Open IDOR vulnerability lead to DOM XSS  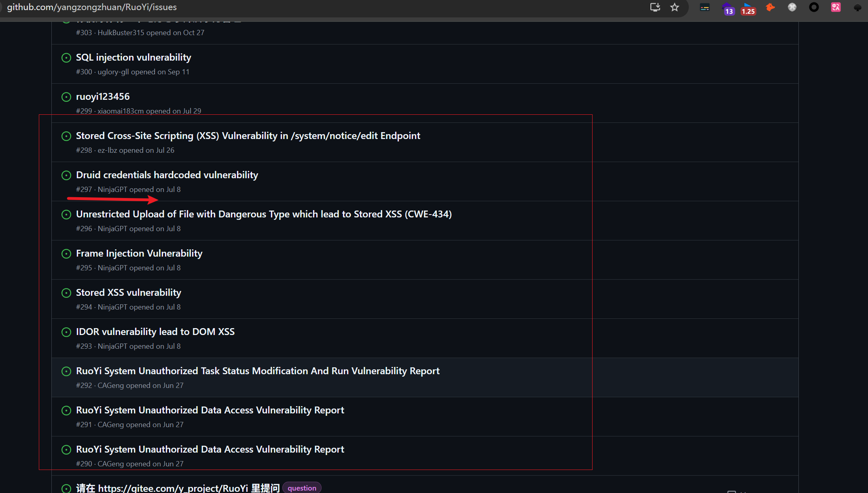click(x=155, y=332)
